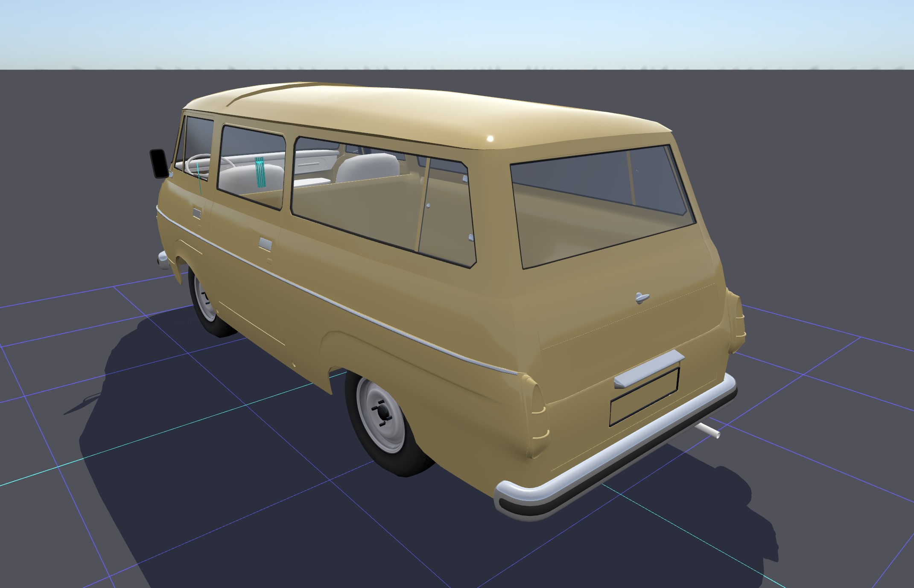This screenshot has width=914, height=588.
Task: Click the tailgate handle emblem
Action: click(641, 298)
